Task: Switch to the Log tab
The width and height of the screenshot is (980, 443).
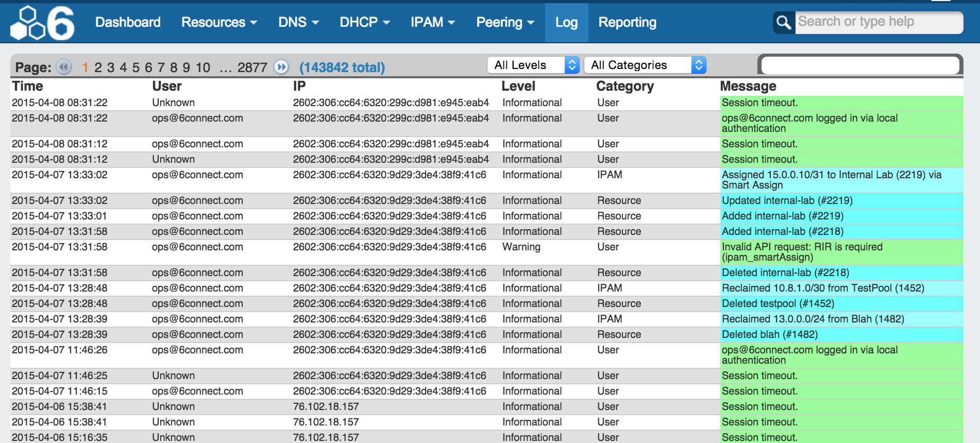Action: tap(566, 22)
